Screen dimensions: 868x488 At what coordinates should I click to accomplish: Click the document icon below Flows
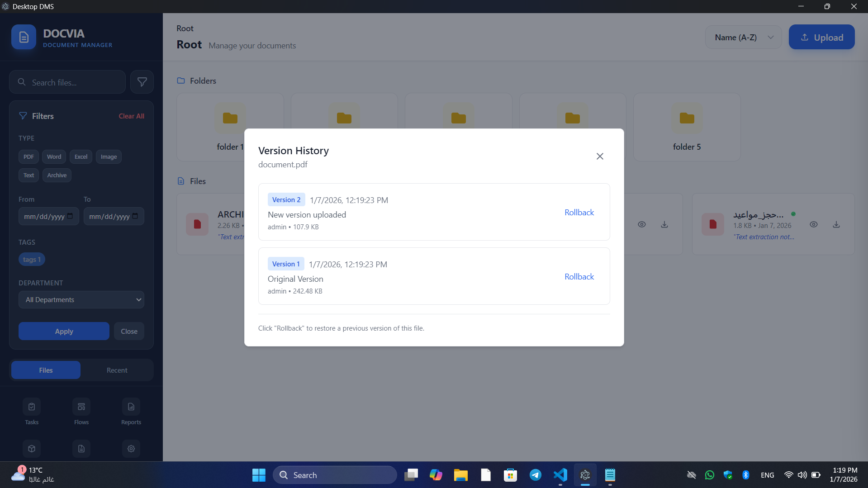pyautogui.click(x=81, y=448)
